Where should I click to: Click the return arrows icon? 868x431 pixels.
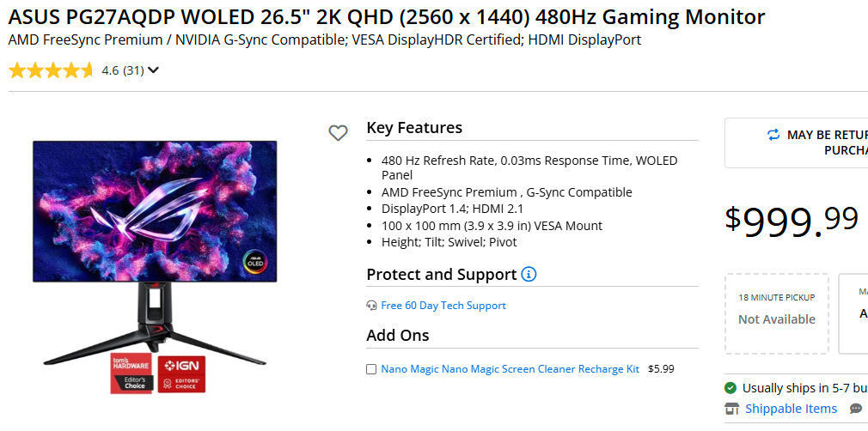pos(773,135)
